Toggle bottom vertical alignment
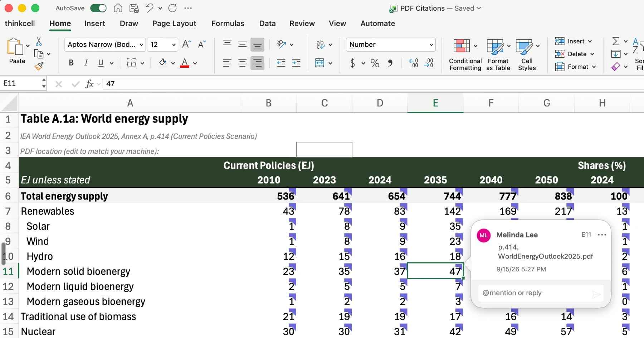Viewport: 644px width, 338px height. pyautogui.click(x=257, y=44)
